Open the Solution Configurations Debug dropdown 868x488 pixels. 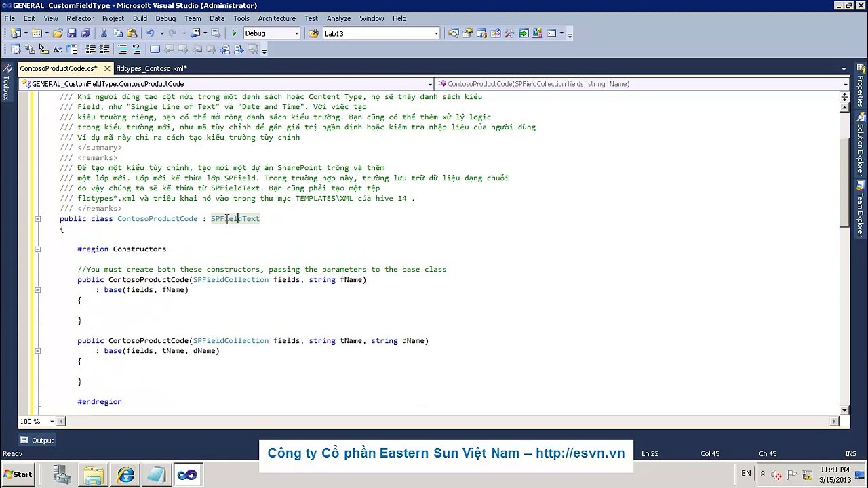296,33
